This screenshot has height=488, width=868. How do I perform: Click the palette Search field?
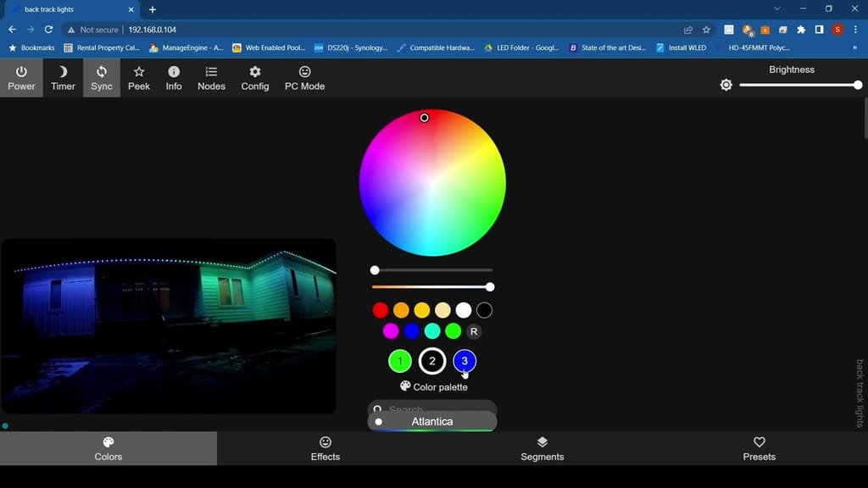[x=432, y=408]
